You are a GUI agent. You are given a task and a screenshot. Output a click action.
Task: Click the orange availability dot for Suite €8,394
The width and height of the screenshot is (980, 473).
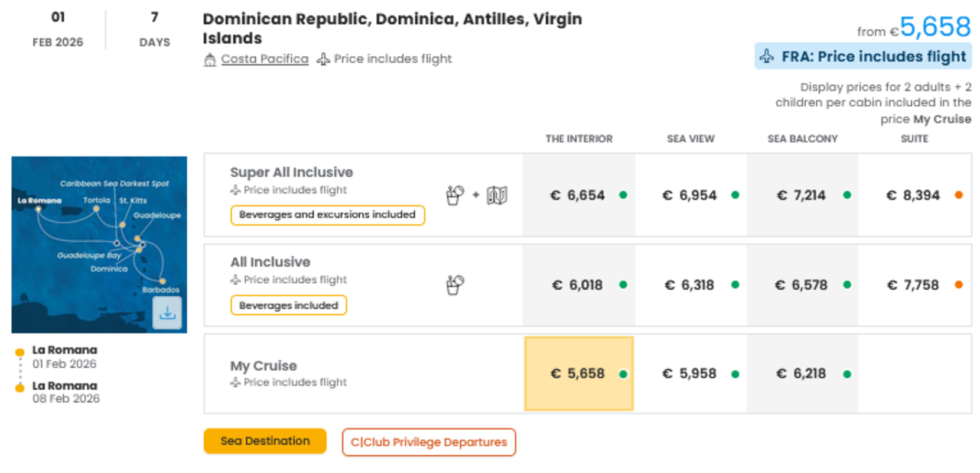[x=958, y=195]
